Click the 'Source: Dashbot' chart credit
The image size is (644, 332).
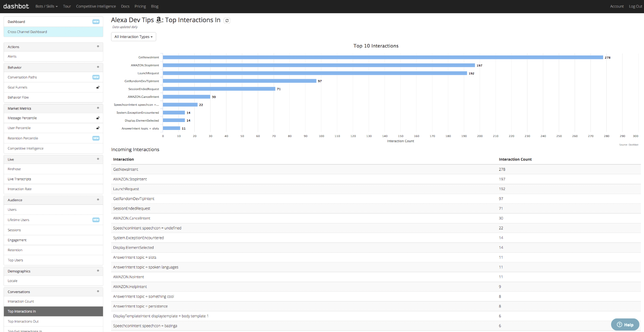click(629, 145)
